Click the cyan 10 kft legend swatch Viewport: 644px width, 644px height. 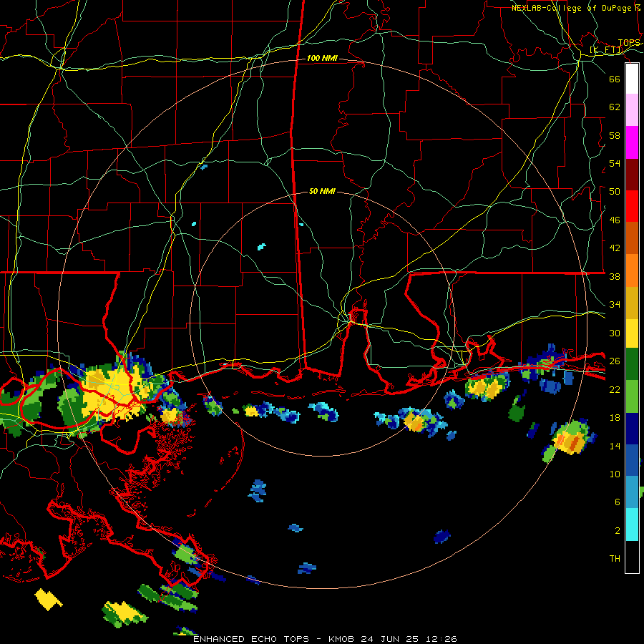click(x=632, y=525)
